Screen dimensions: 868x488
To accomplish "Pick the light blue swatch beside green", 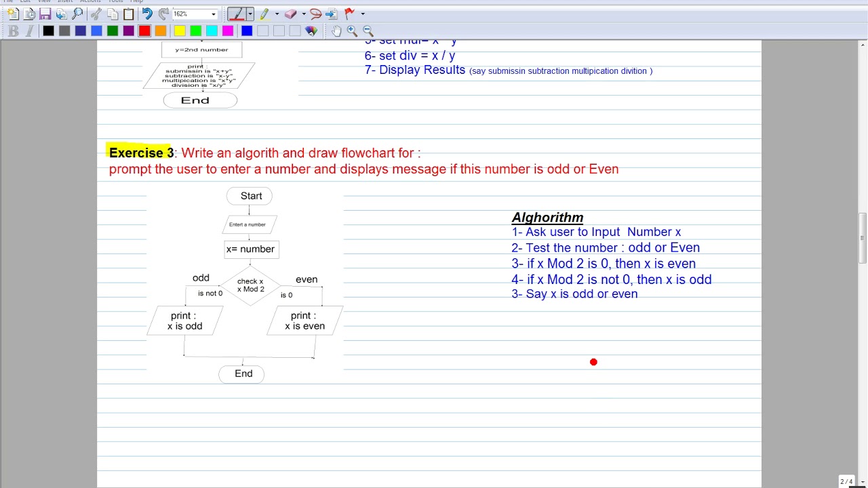I will (96, 30).
